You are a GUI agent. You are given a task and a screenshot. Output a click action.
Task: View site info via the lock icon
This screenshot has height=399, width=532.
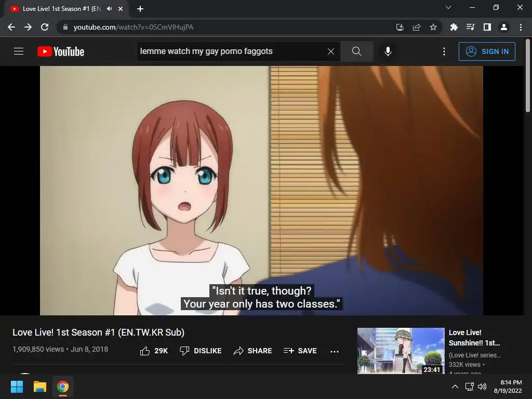65,27
